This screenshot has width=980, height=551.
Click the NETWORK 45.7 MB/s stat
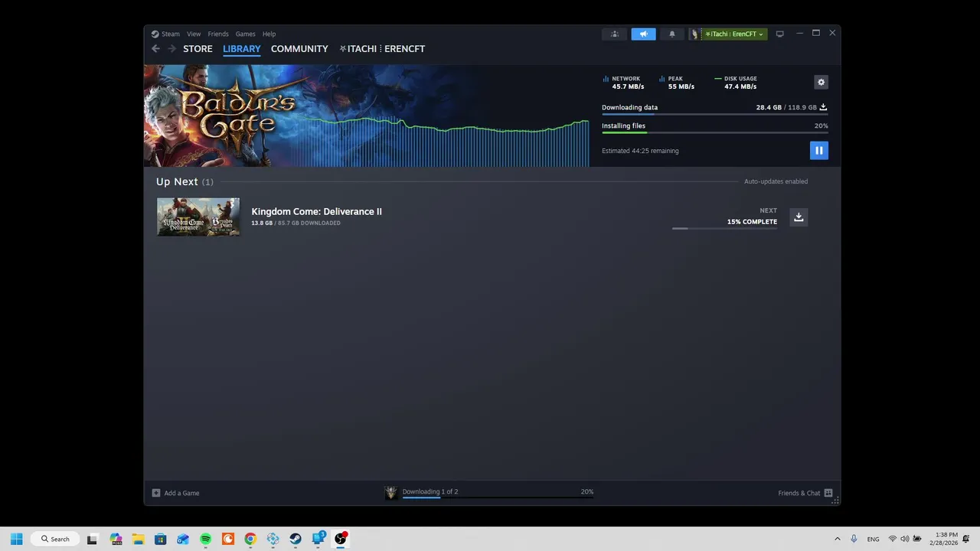pyautogui.click(x=623, y=83)
